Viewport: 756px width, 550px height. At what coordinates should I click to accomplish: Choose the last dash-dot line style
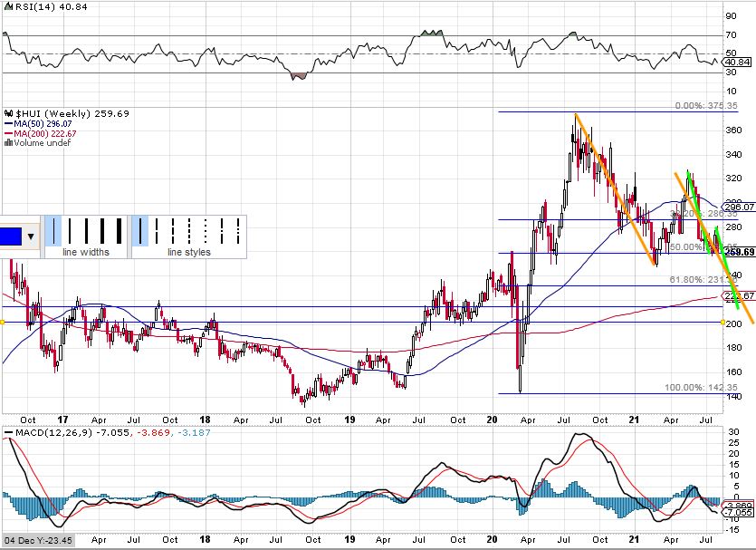[x=236, y=230]
